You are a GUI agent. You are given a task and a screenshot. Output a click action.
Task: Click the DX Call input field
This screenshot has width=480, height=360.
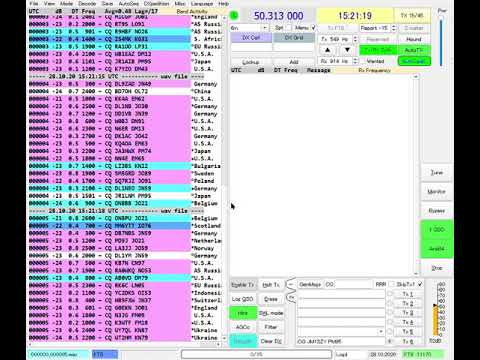(x=251, y=48)
